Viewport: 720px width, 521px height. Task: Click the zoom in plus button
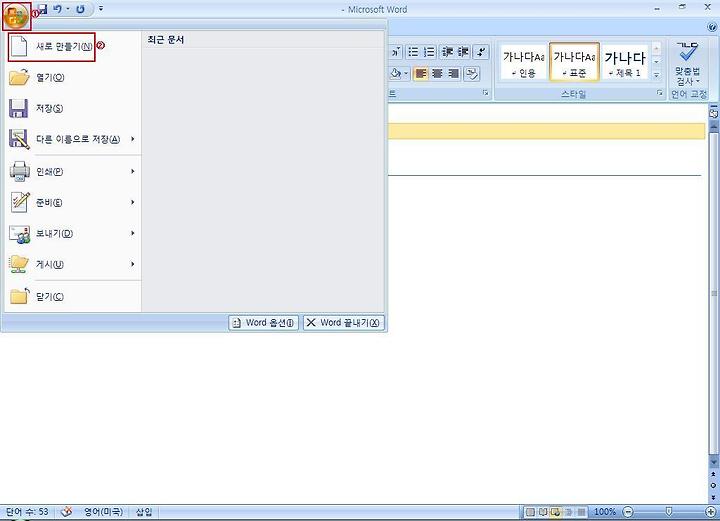pyautogui.click(x=711, y=512)
